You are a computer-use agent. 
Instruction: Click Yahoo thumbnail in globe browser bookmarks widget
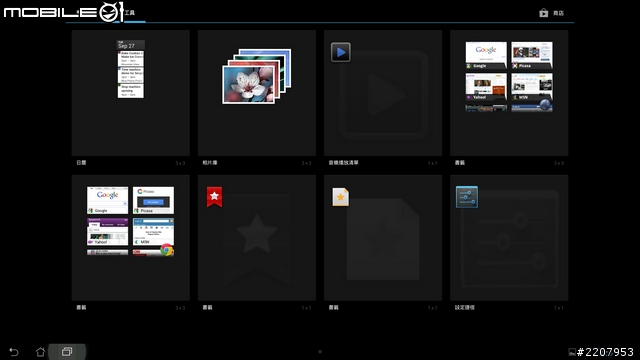486,87
